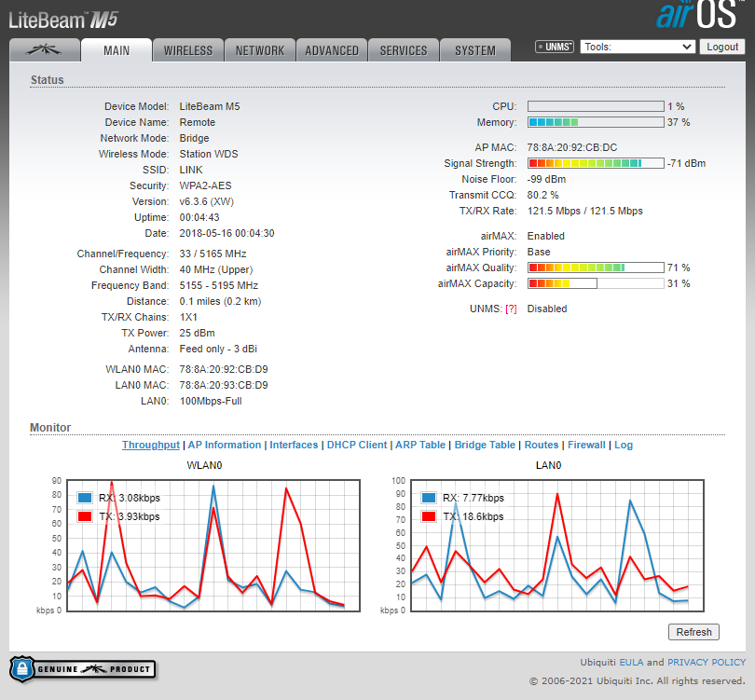Open the Ubiquiti logo tab
Image resolution: width=755 pixels, height=700 pixels.
pyautogui.click(x=44, y=50)
